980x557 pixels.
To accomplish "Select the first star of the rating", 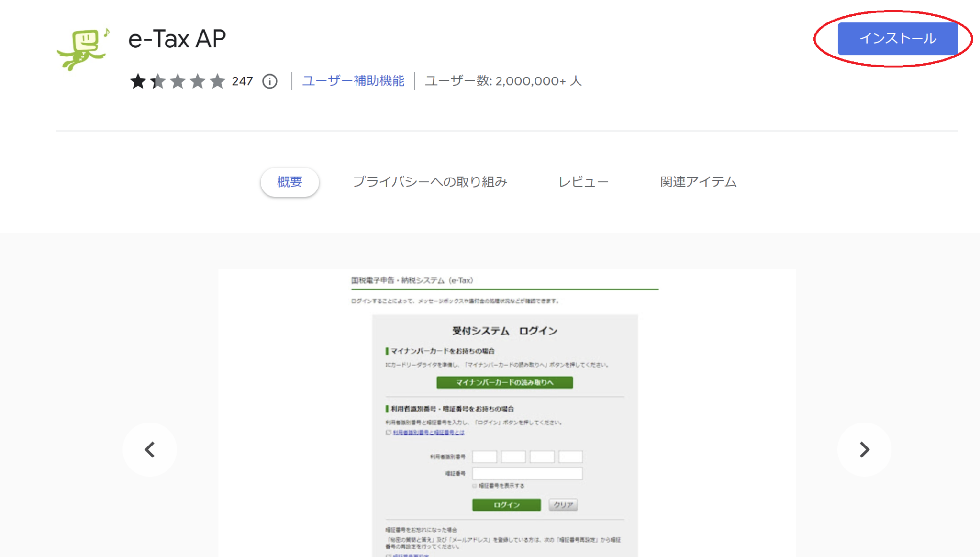I will tap(137, 81).
